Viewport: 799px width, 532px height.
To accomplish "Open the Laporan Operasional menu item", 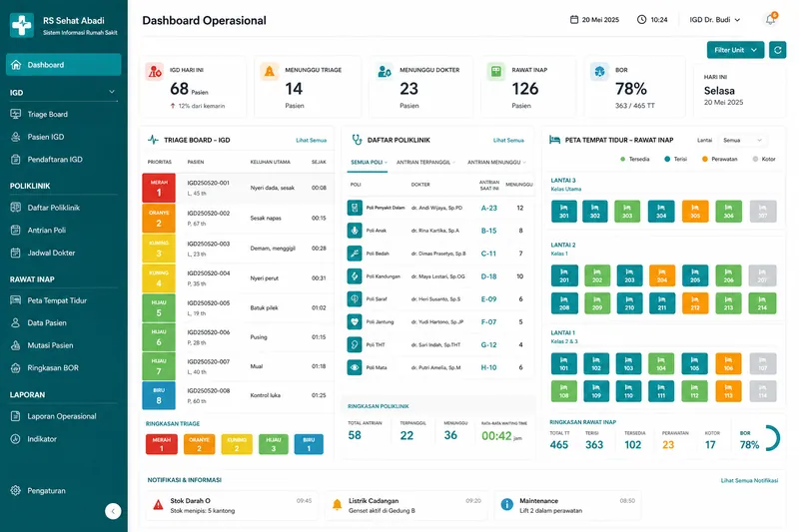I will (63, 416).
